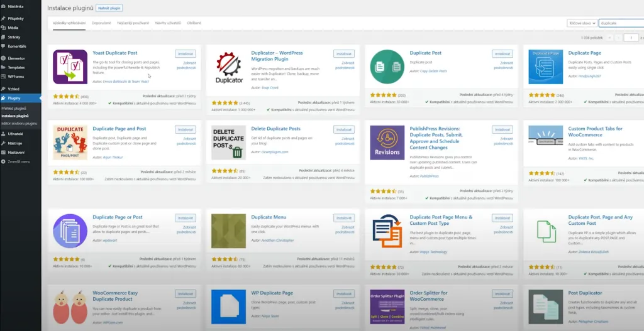
Task: Click the Duplicate Page or Post icon
Action: (70, 231)
